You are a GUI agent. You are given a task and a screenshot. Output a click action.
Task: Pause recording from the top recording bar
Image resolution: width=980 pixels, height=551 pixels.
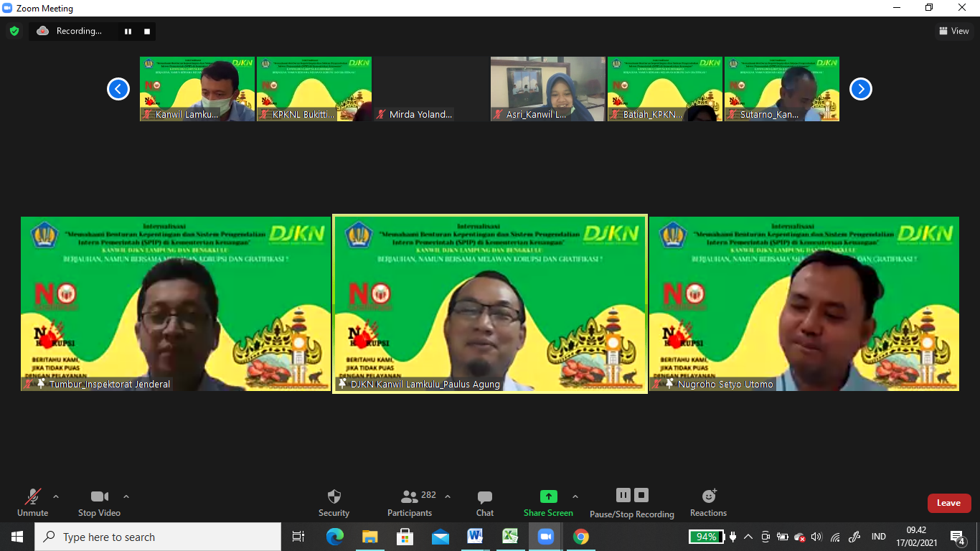click(x=128, y=32)
